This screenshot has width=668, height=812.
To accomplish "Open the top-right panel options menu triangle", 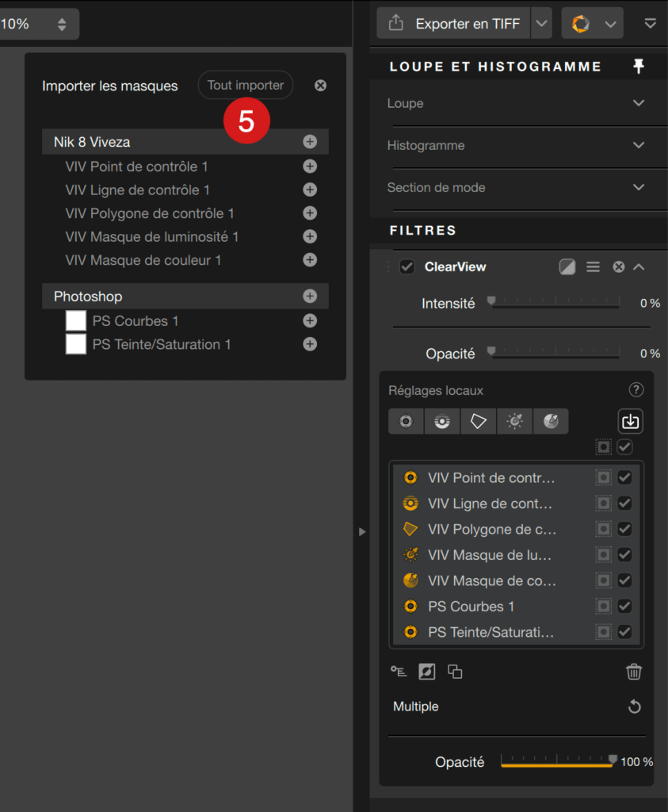I will [x=651, y=23].
